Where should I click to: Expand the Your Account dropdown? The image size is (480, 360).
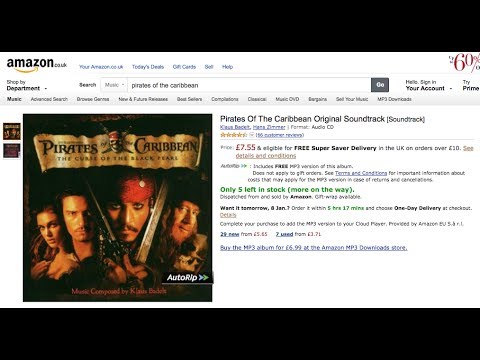click(x=428, y=85)
